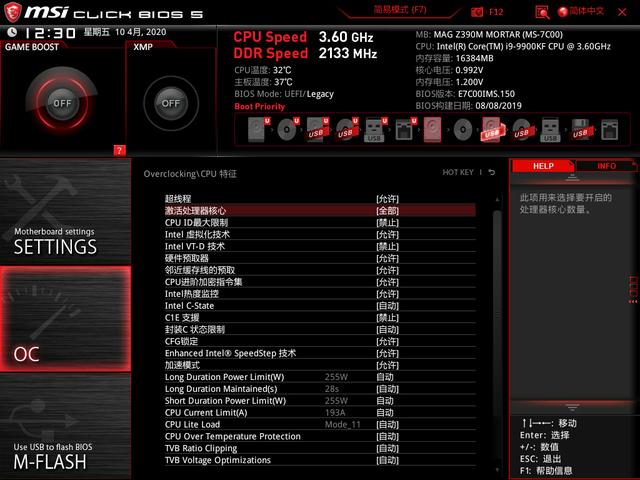The height and width of the screenshot is (480, 640).
Task: Click the MSI dragon shield logo
Action: 12,12
